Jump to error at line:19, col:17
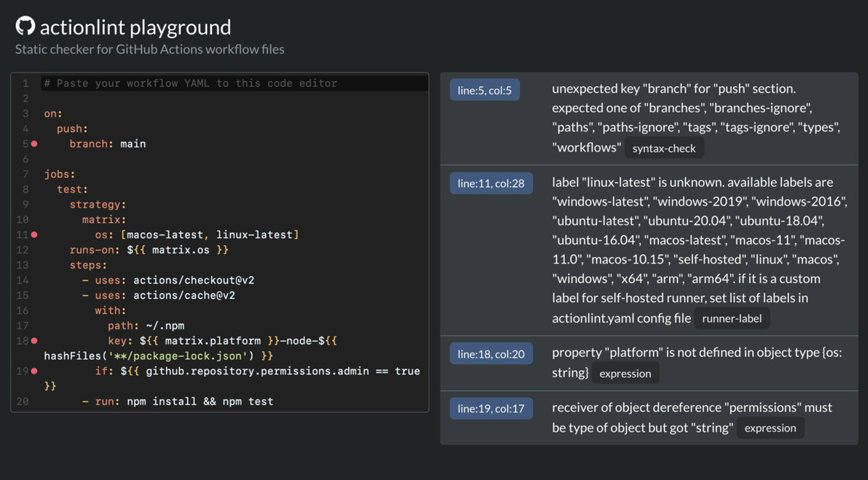Screen dimensions: 868x480 (491, 408)
